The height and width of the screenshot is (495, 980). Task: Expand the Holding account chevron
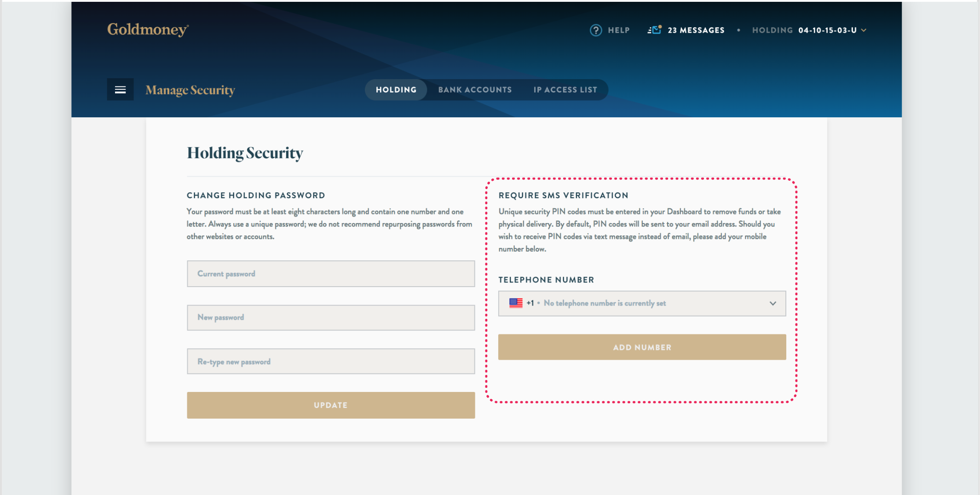(864, 30)
